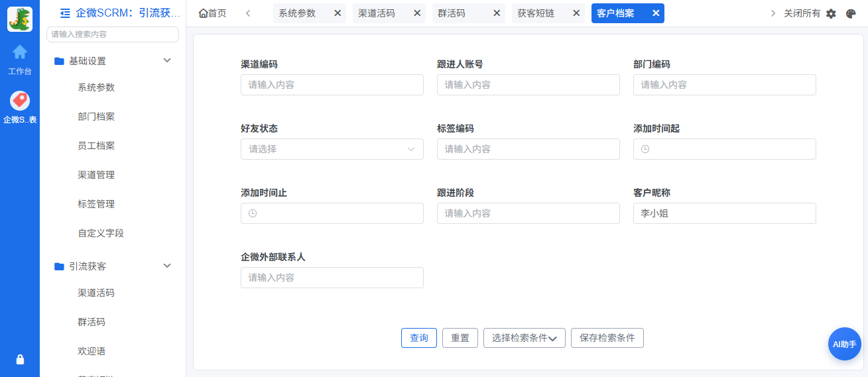
Task: Click the green dinosaur app logo
Action: tap(20, 19)
